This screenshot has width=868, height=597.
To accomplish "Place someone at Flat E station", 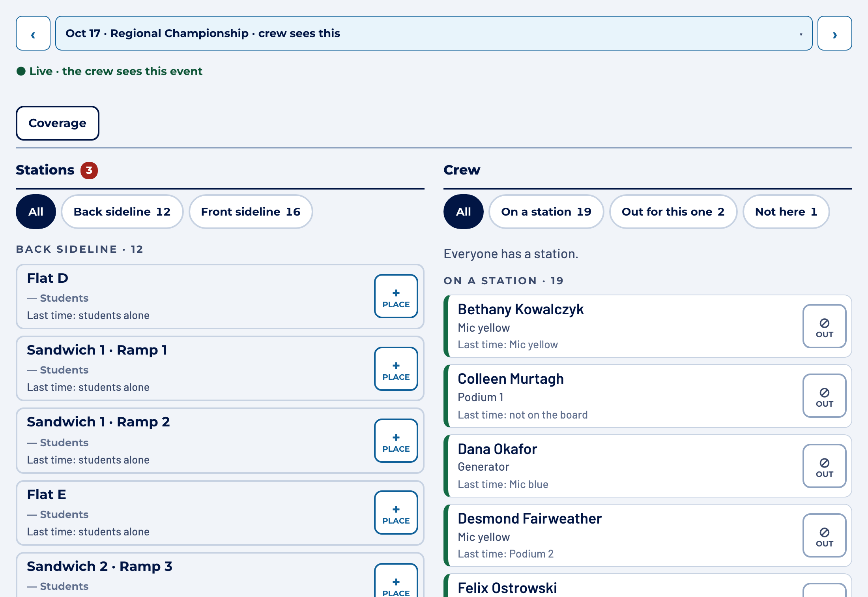I will click(396, 513).
